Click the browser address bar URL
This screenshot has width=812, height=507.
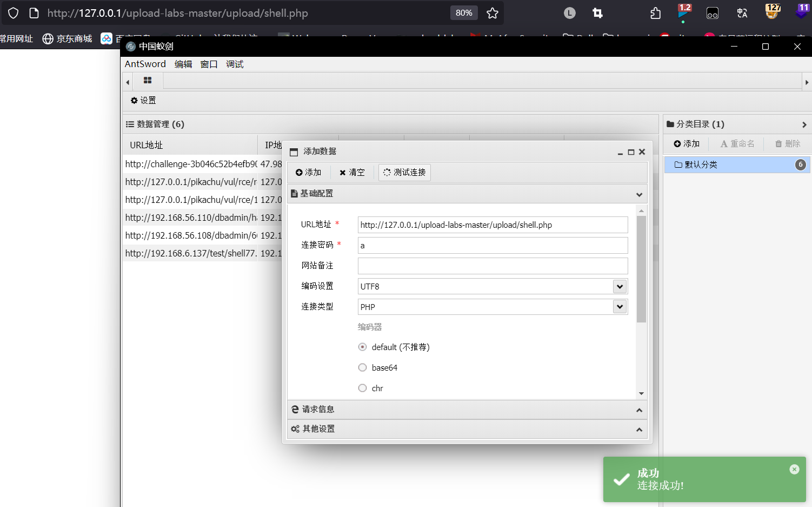pyautogui.click(x=177, y=13)
